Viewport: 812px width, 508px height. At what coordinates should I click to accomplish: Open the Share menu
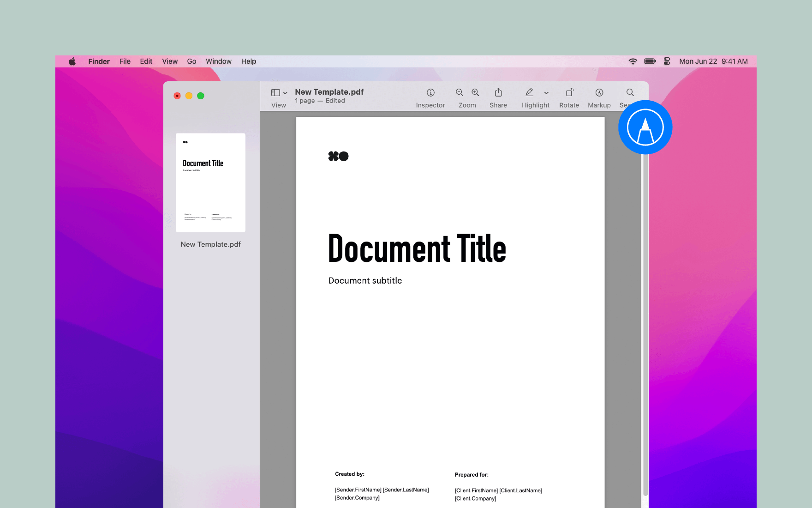pyautogui.click(x=498, y=92)
